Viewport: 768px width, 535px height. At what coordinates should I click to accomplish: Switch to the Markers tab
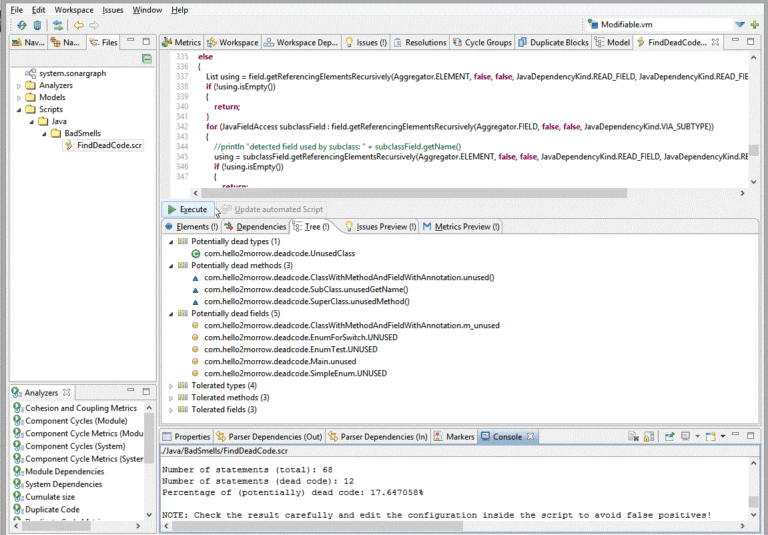click(454, 437)
